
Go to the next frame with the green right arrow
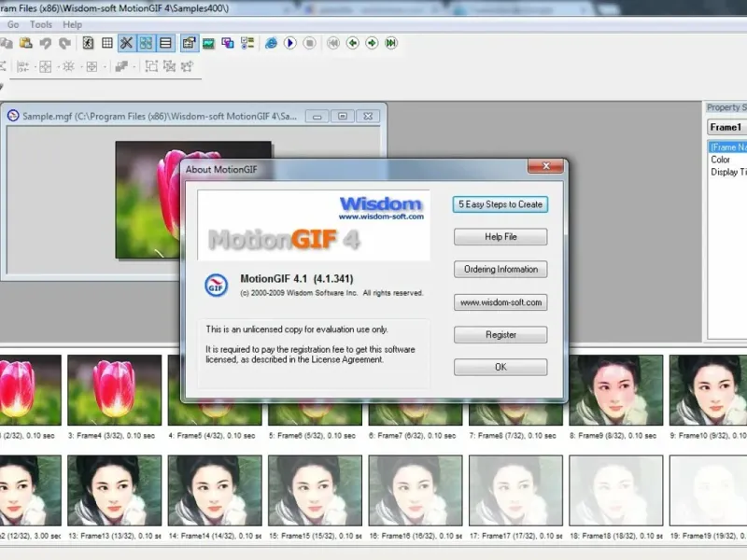pyautogui.click(x=372, y=43)
